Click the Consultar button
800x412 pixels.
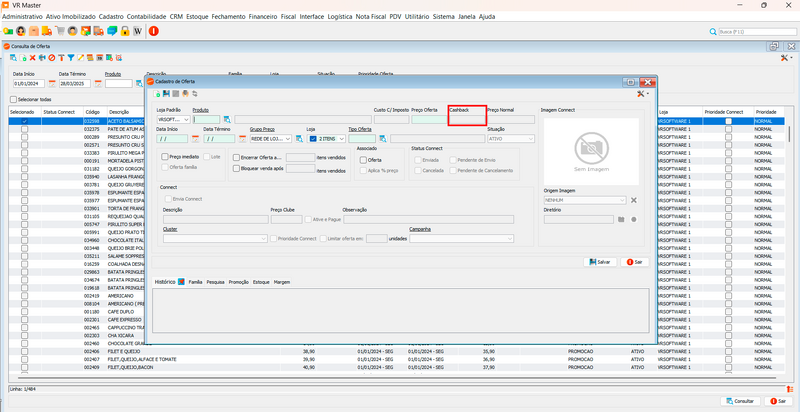(740, 401)
